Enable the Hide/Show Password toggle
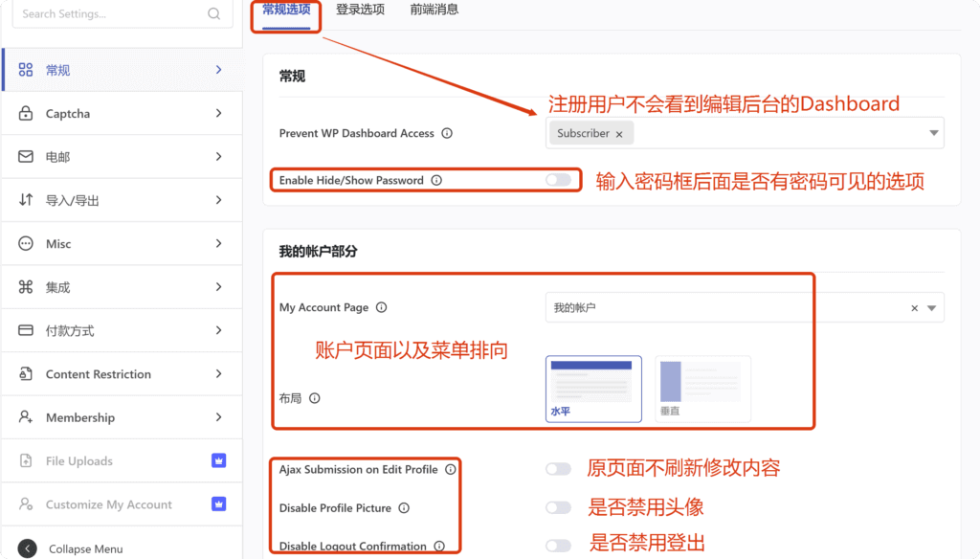Image resolution: width=980 pixels, height=559 pixels. point(557,180)
